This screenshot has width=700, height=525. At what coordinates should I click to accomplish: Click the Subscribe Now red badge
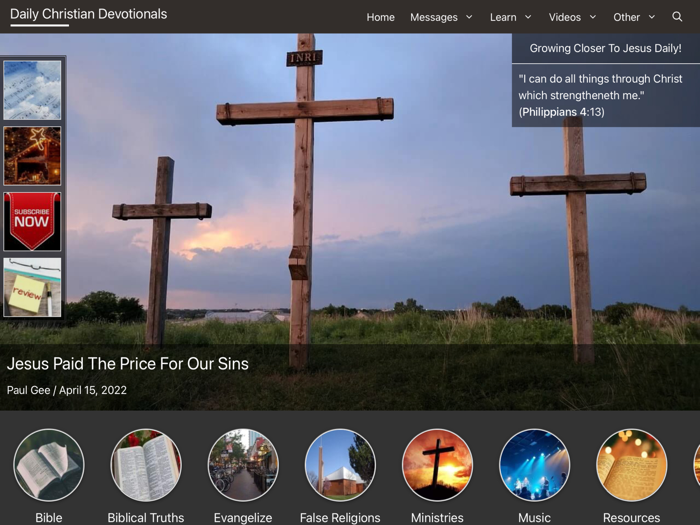32,221
